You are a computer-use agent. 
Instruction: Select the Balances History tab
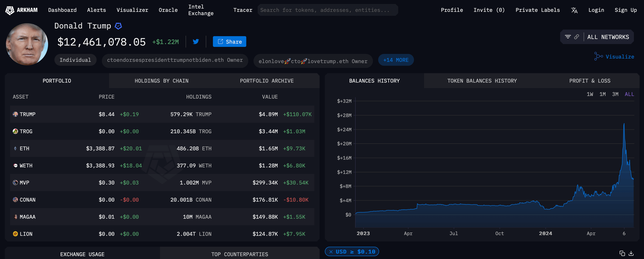[374, 81]
